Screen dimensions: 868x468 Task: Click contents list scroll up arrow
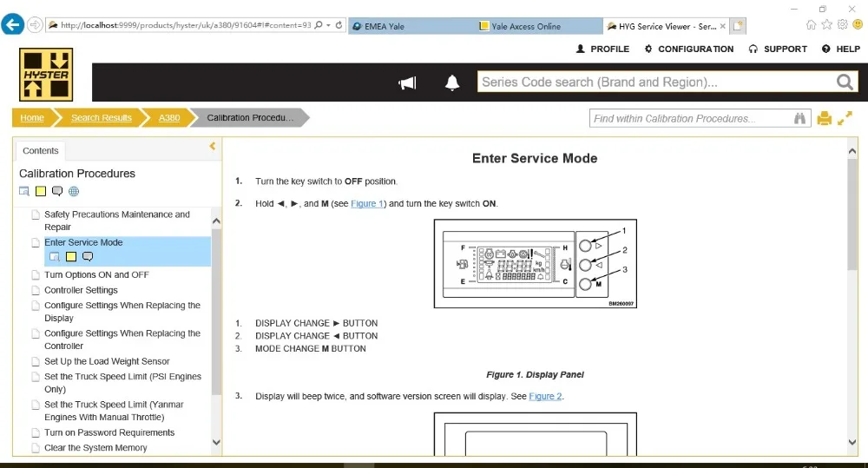(216, 221)
